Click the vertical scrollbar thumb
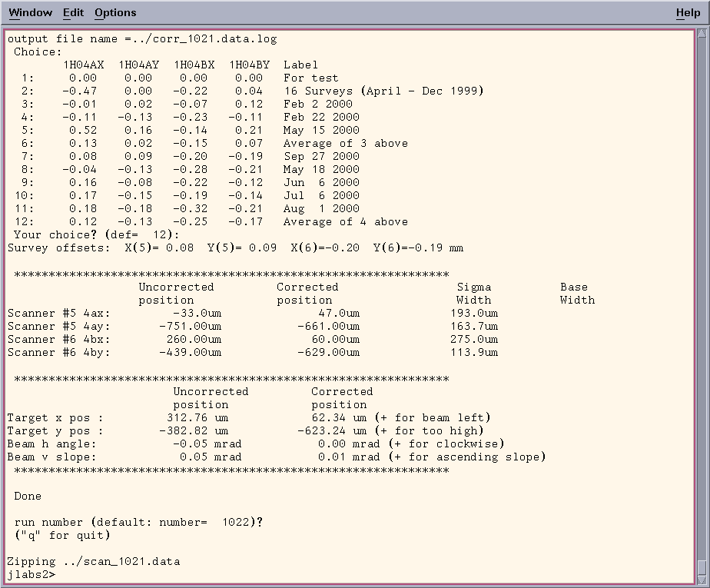The height and width of the screenshot is (588, 710). click(702, 566)
